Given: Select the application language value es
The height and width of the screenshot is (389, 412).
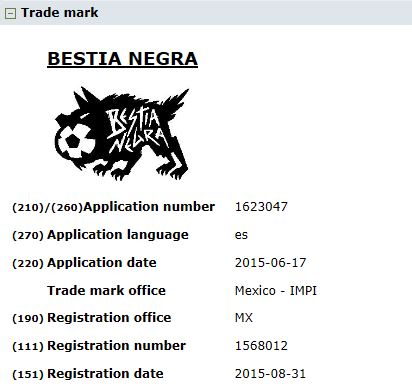Looking at the screenshot, I should click(x=241, y=235).
